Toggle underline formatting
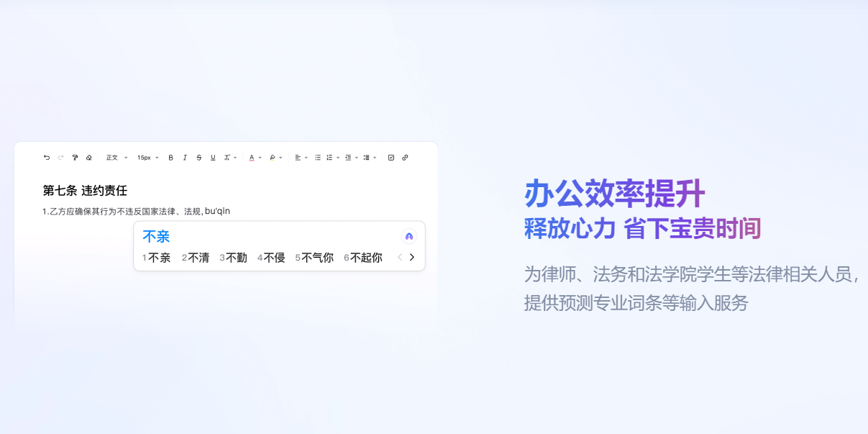The height and width of the screenshot is (434, 868). pos(213,158)
